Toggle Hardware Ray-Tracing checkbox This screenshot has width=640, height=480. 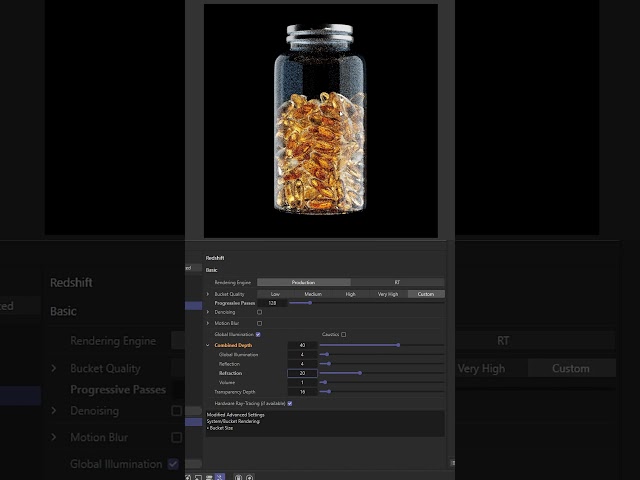[290, 403]
